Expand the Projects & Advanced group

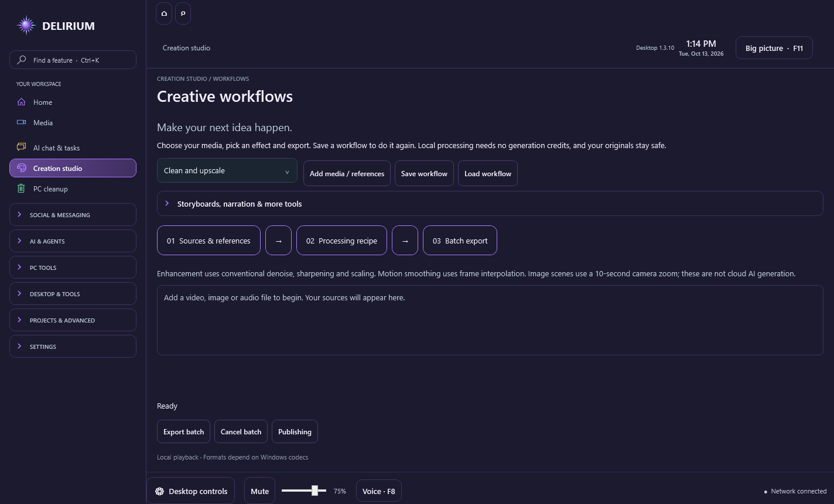point(73,320)
